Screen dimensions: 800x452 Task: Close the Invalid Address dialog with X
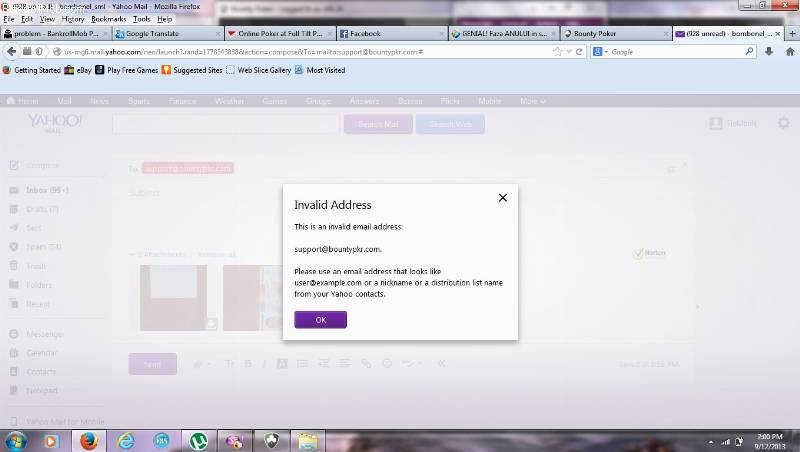tap(503, 198)
